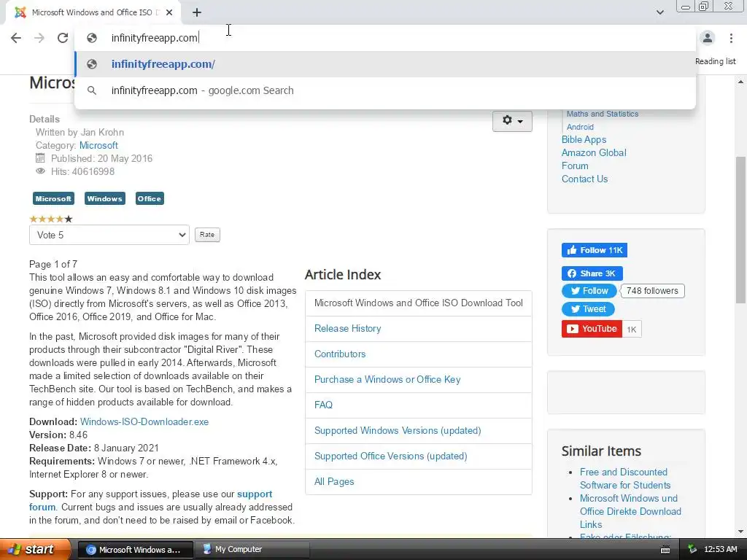The height and width of the screenshot is (560, 747).
Task: Open Microsoft Windows und Office Direkte Download Links
Action: [x=630, y=511]
